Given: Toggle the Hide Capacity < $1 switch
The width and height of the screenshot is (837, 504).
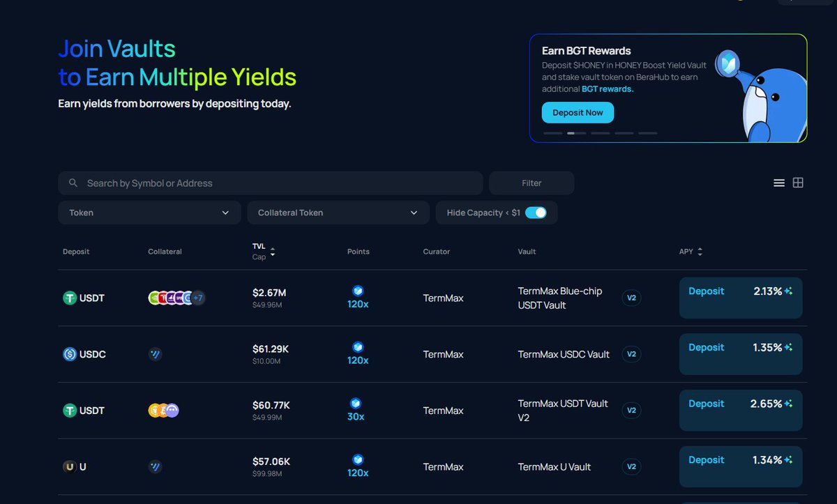Looking at the screenshot, I should pyautogui.click(x=536, y=213).
